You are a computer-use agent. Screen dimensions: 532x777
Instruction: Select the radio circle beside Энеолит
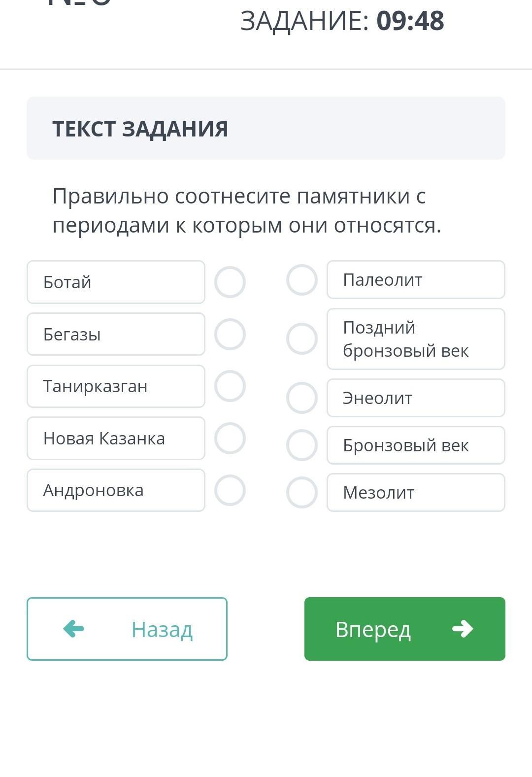[302, 398]
